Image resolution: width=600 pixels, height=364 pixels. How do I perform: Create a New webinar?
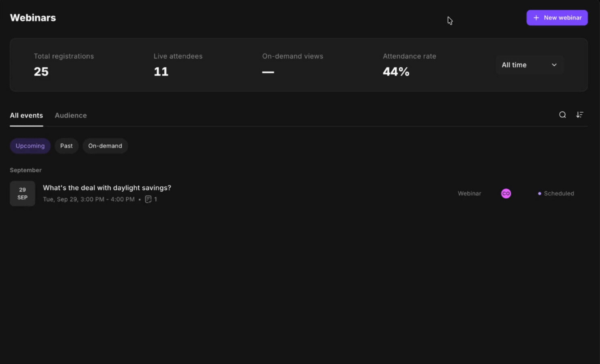tap(557, 18)
